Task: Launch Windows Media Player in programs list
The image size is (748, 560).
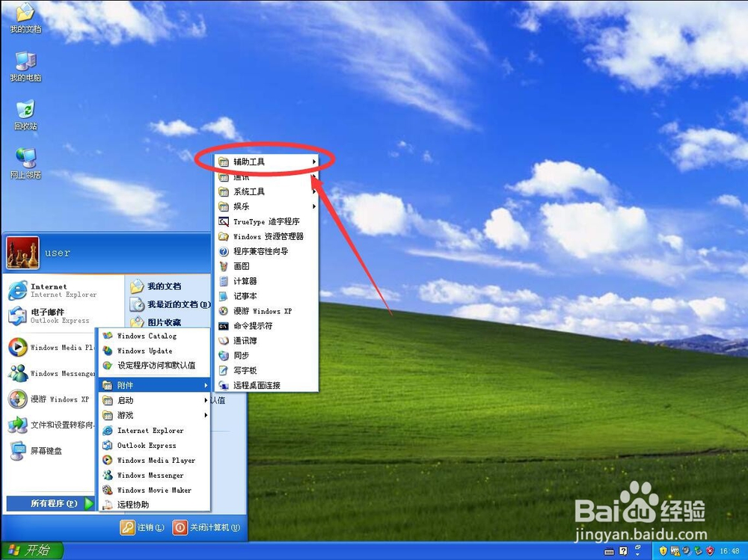Action: [154, 461]
